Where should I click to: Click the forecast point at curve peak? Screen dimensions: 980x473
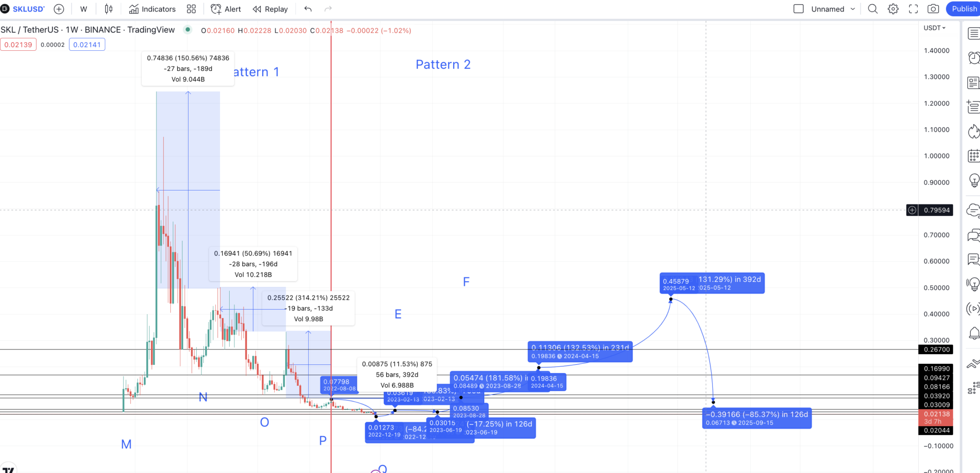(670, 299)
